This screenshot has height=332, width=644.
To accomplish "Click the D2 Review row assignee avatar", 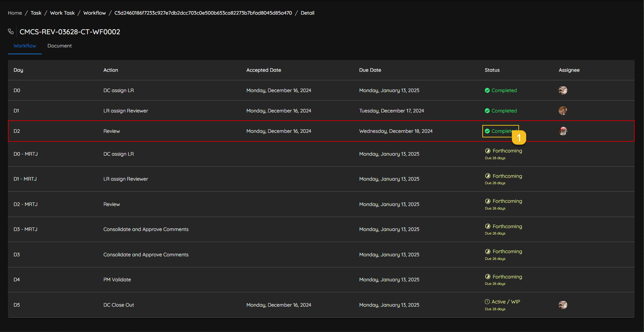I will click(563, 131).
